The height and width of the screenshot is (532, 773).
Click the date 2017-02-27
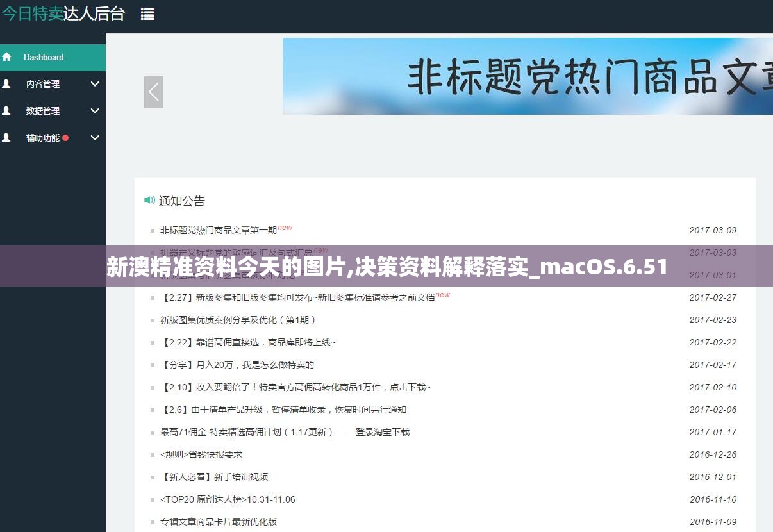pos(713,297)
